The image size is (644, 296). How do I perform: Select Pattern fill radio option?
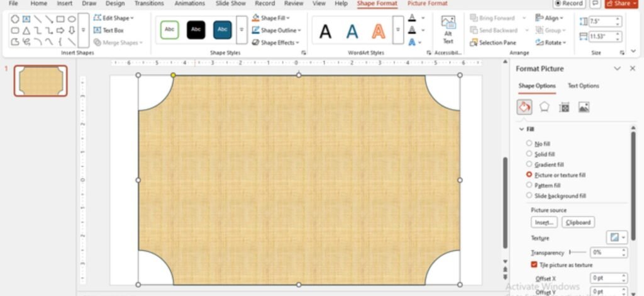(x=543, y=185)
